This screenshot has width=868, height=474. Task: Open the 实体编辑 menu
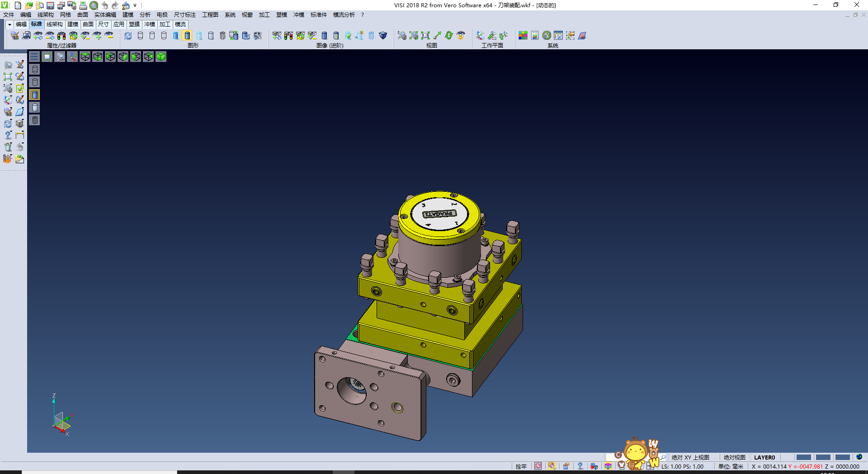click(105, 15)
